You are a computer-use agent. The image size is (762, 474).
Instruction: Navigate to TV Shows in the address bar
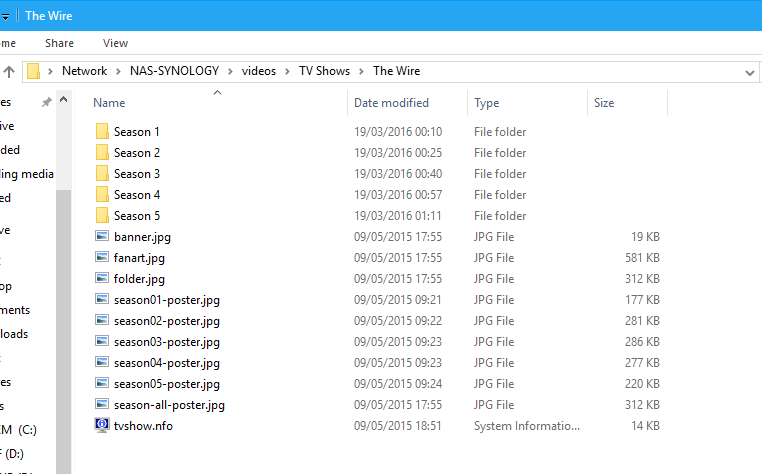pos(324,71)
